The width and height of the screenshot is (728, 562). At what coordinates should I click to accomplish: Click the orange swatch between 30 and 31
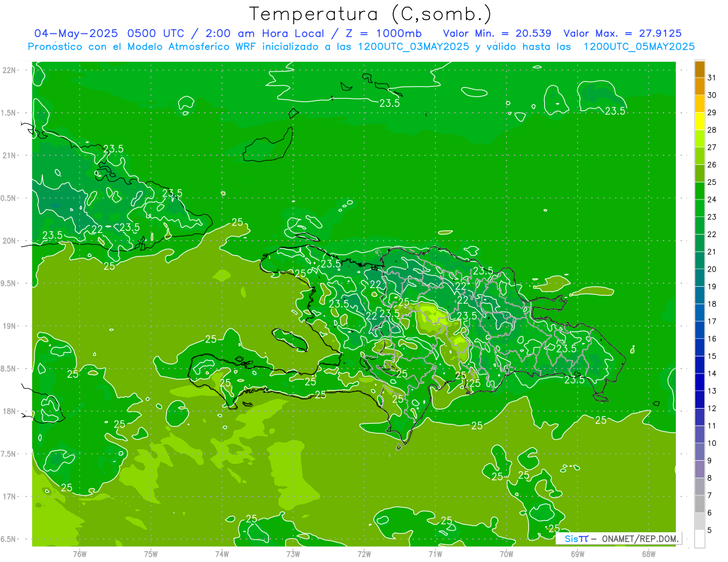click(x=699, y=87)
